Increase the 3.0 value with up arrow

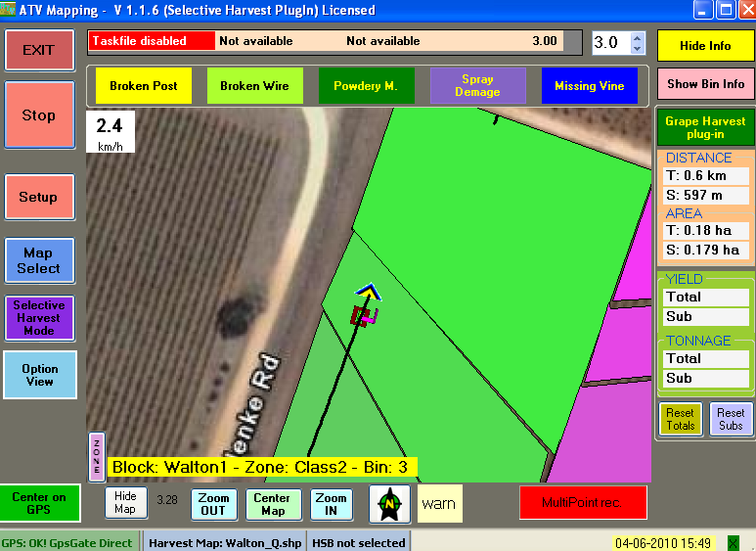pyautogui.click(x=638, y=38)
